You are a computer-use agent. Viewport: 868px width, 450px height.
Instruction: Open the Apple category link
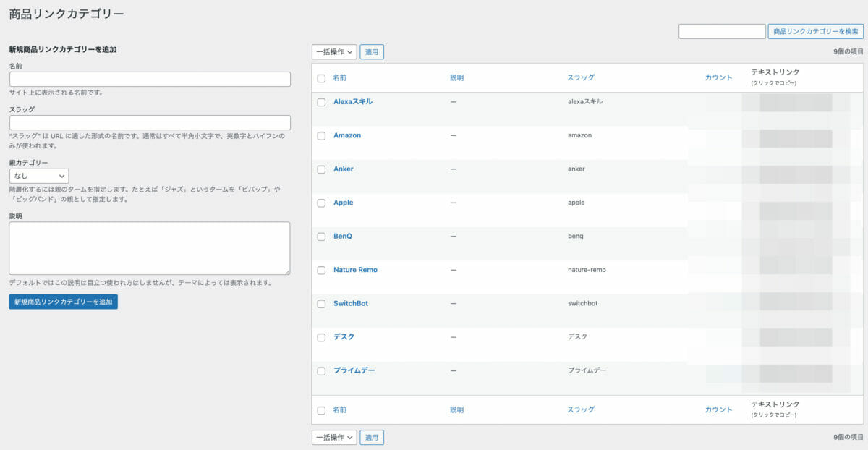click(x=344, y=203)
